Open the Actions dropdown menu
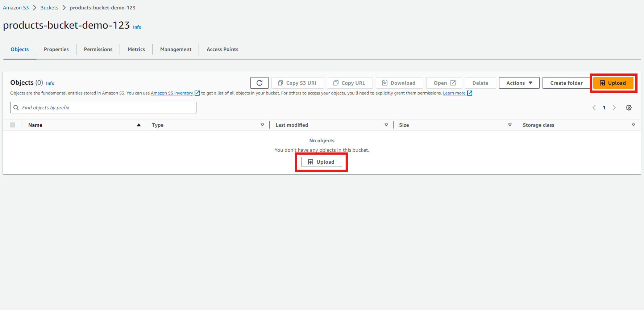This screenshot has height=310, width=644. (519, 83)
